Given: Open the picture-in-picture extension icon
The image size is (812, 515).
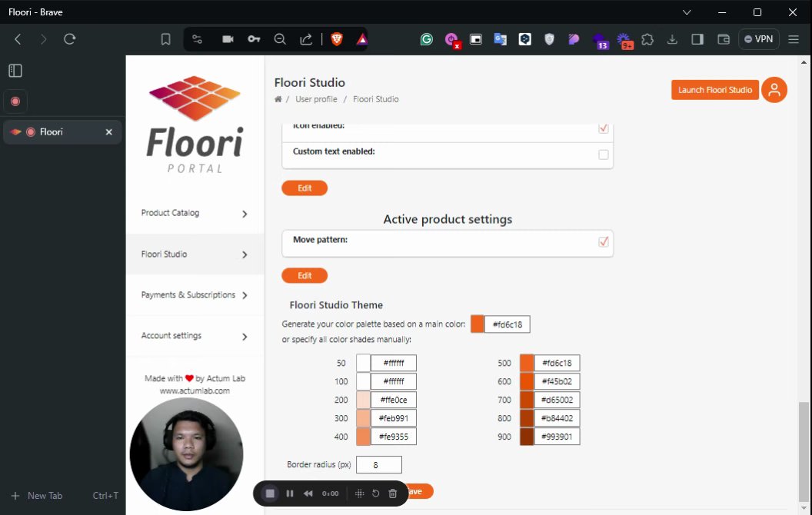Looking at the screenshot, I should [x=475, y=39].
